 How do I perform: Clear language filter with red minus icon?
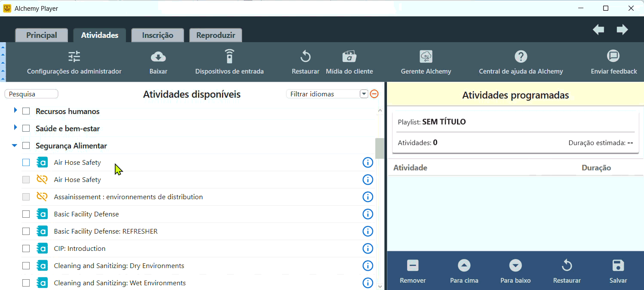[374, 94]
